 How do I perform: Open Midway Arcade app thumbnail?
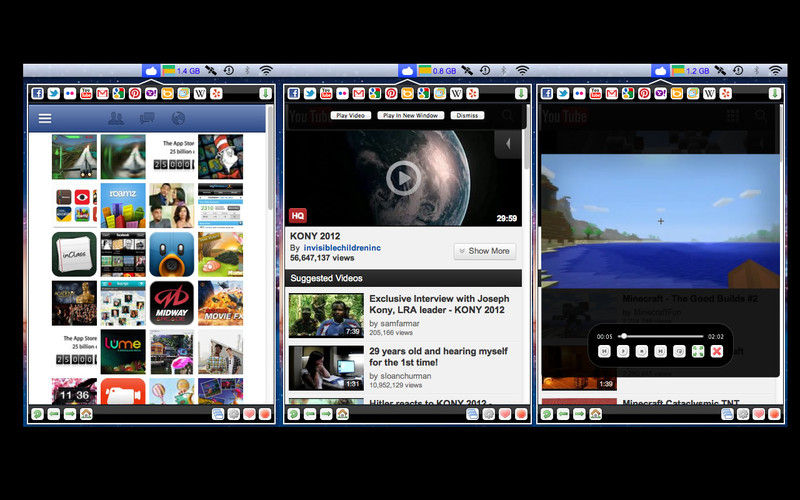(x=172, y=303)
